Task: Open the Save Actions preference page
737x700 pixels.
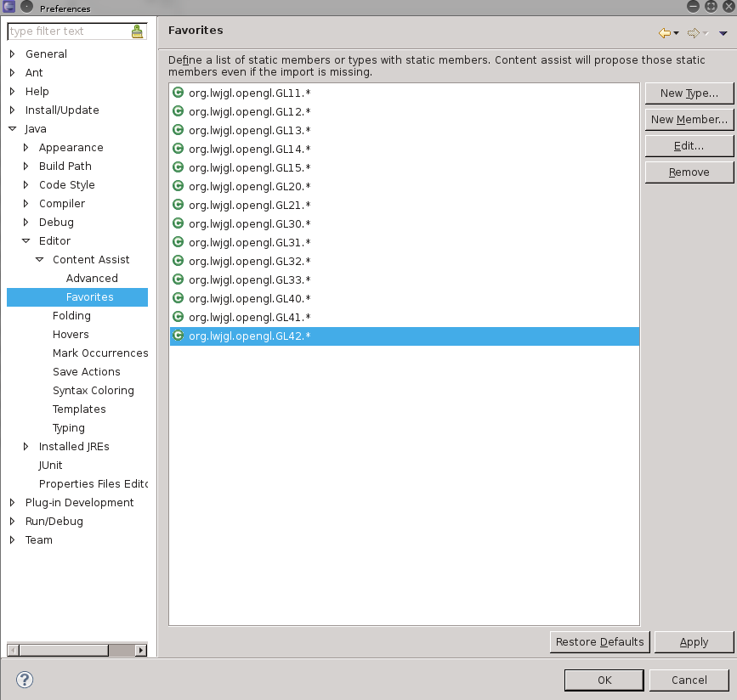Action: tap(87, 371)
